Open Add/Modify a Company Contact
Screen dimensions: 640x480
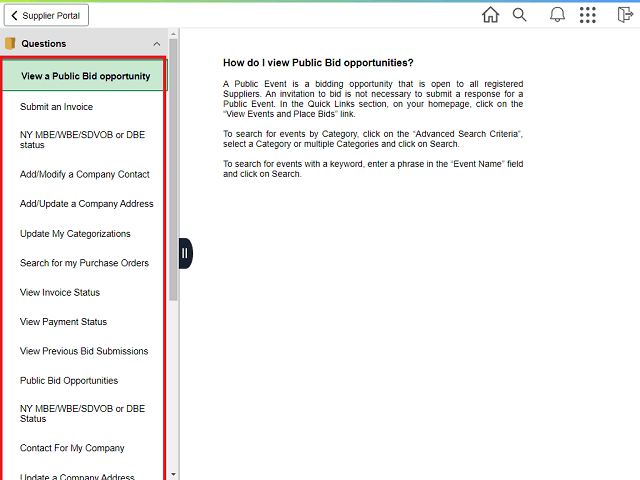point(84,174)
